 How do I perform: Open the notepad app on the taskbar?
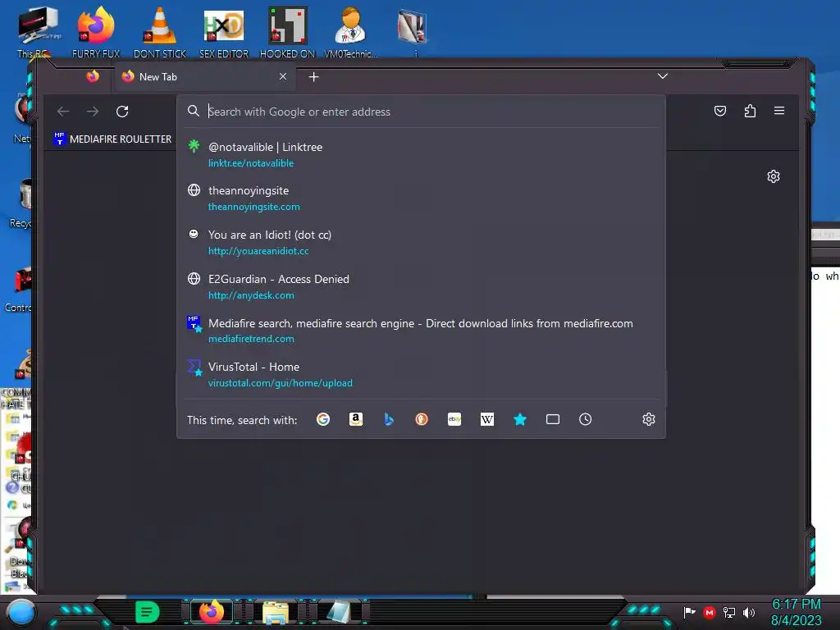click(339, 612)
